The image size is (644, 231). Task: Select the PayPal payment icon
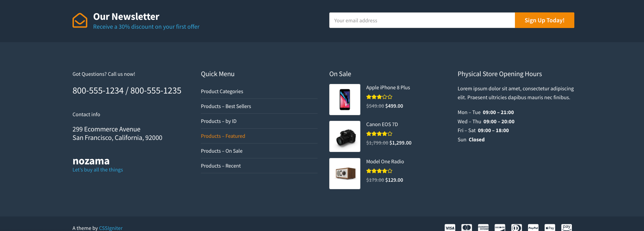tap(533, 227)
